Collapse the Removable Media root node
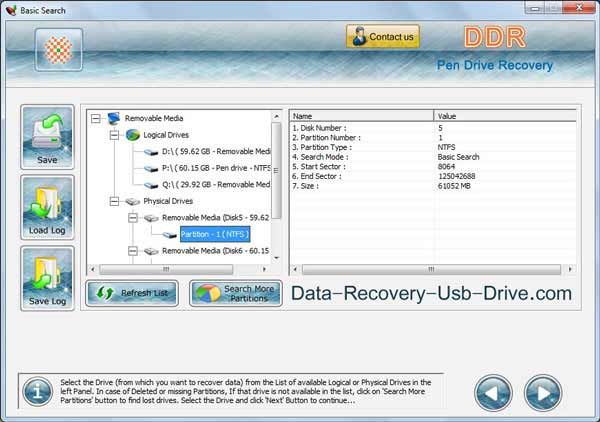 coord(96,119)
